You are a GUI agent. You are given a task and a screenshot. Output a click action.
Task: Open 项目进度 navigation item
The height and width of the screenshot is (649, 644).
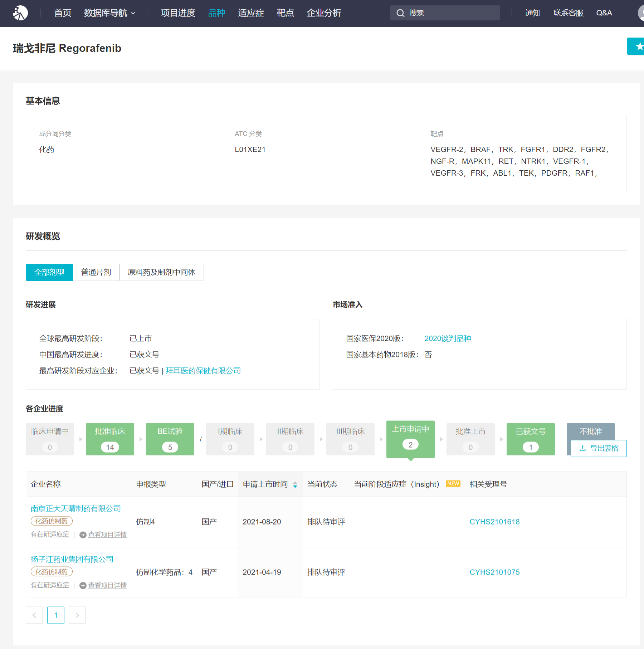click(x=178, y=13)
